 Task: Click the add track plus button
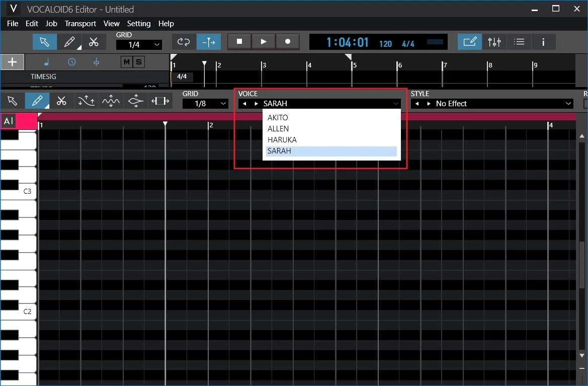(13, 62)
